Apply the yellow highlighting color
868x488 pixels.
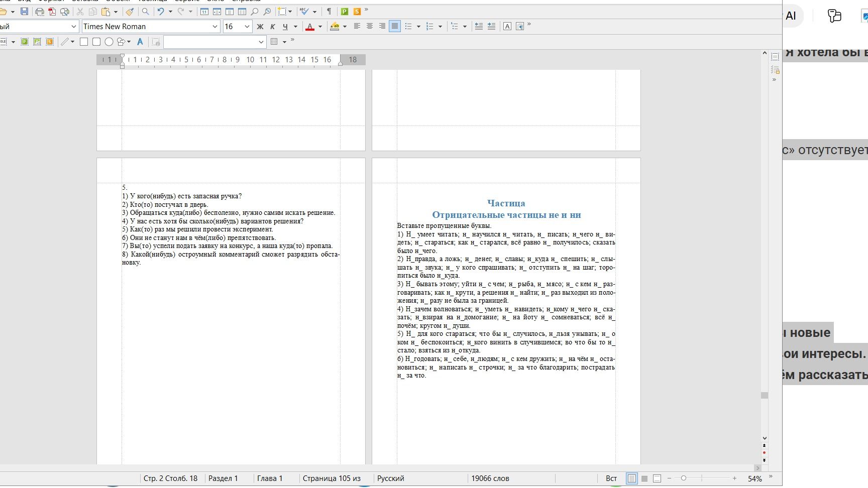pos(335,26)
